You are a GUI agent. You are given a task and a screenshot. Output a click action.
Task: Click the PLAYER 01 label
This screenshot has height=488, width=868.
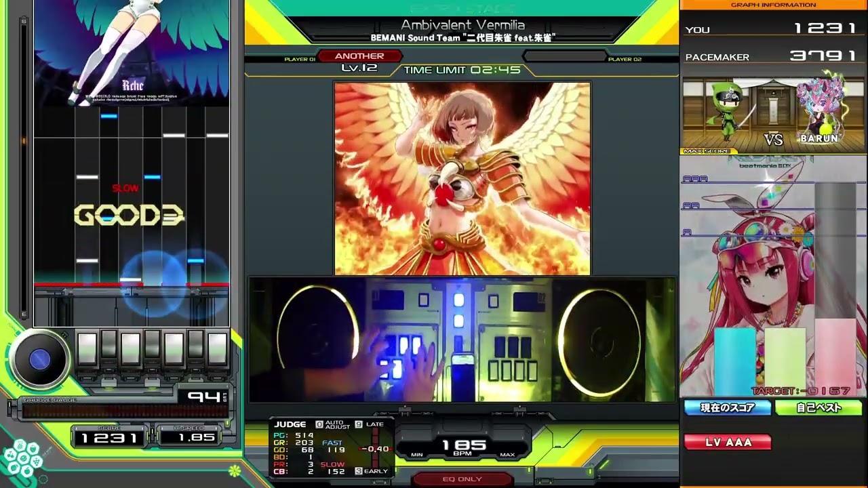300,60
